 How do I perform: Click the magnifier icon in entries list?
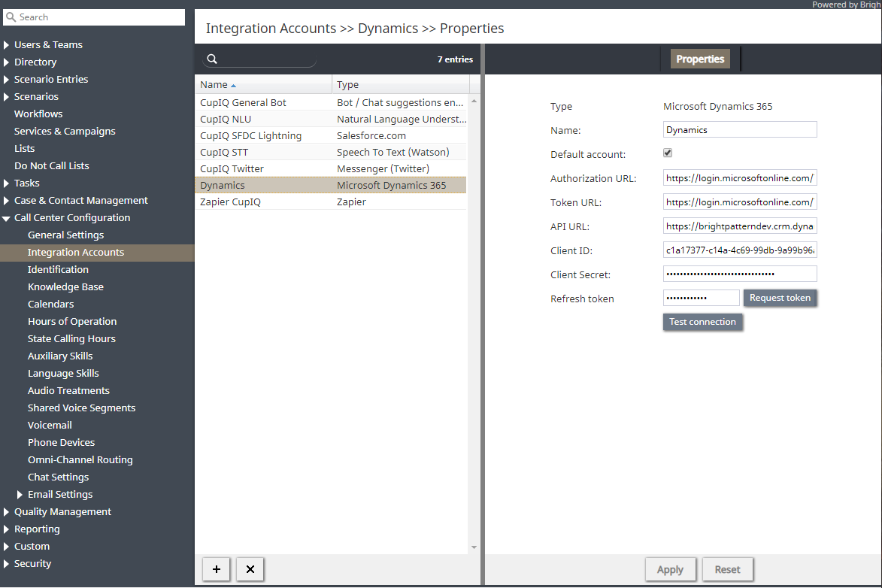tap(212, 59)
